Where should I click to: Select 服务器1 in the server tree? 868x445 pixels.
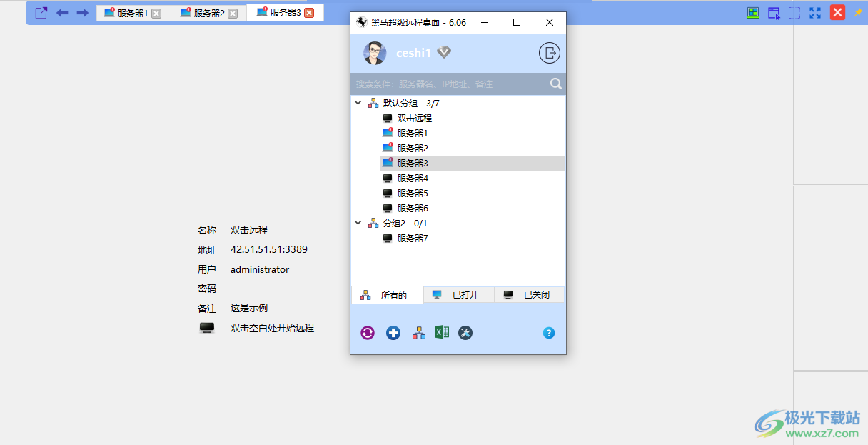(413, 133)
